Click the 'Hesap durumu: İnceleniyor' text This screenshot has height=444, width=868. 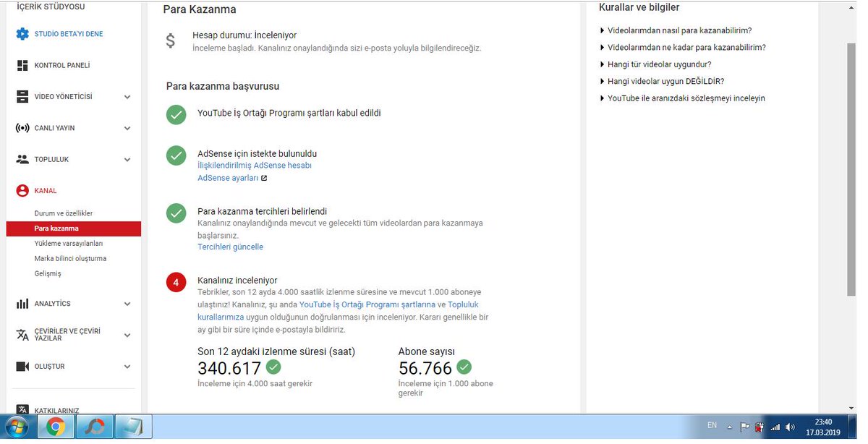tap(244, 35)
